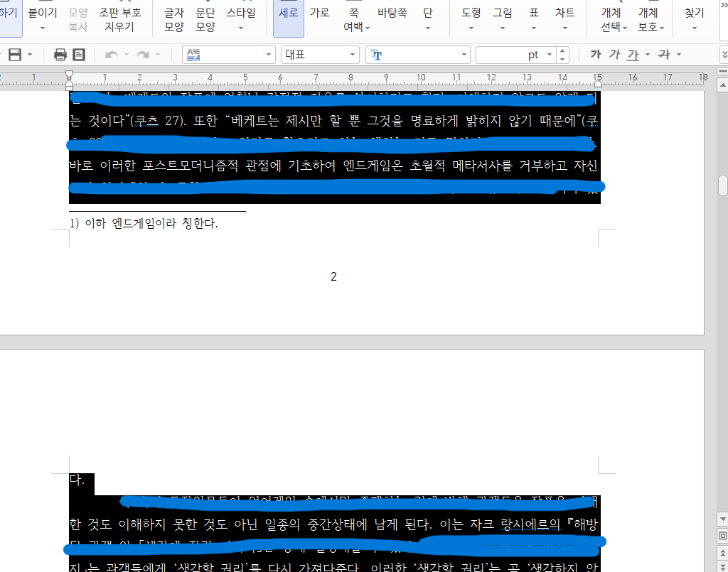Open 문단 모양 paragraph format
Viewport: 728px width, 572px height.
pyautogui.click(x=205, y=18)
